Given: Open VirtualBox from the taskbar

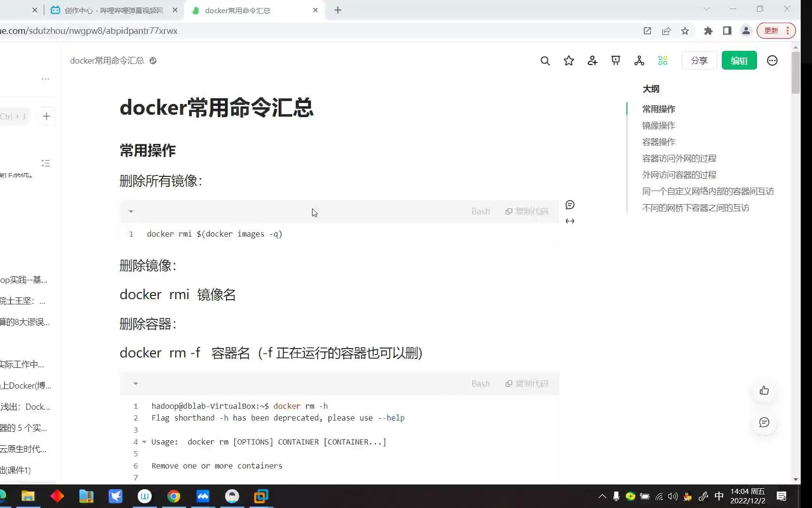Looking at the screenshot, I should tap(261, 496).
